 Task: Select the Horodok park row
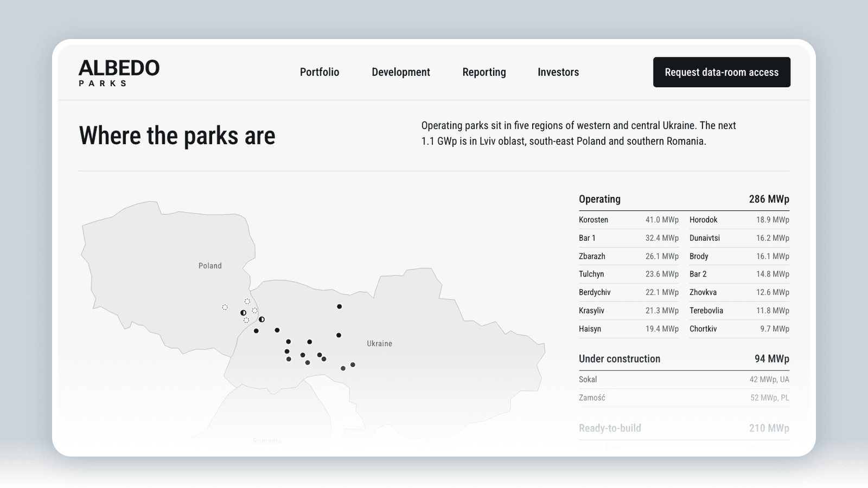coord(739,220)
